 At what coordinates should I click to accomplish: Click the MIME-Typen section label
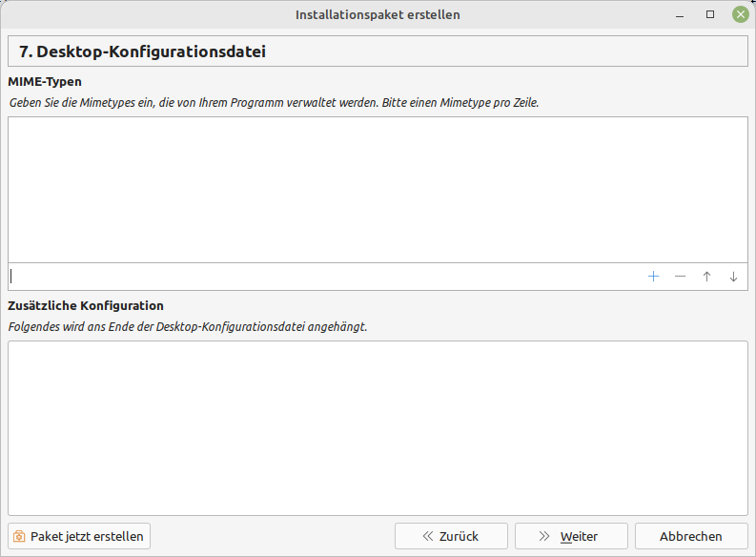45,82
